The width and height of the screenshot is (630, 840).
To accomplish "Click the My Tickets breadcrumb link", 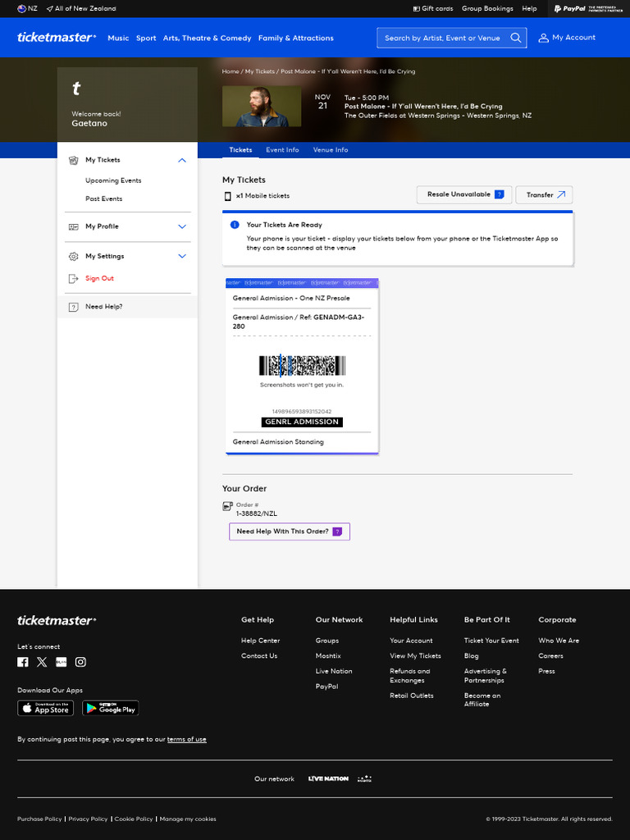I will (x=260, y=71).
